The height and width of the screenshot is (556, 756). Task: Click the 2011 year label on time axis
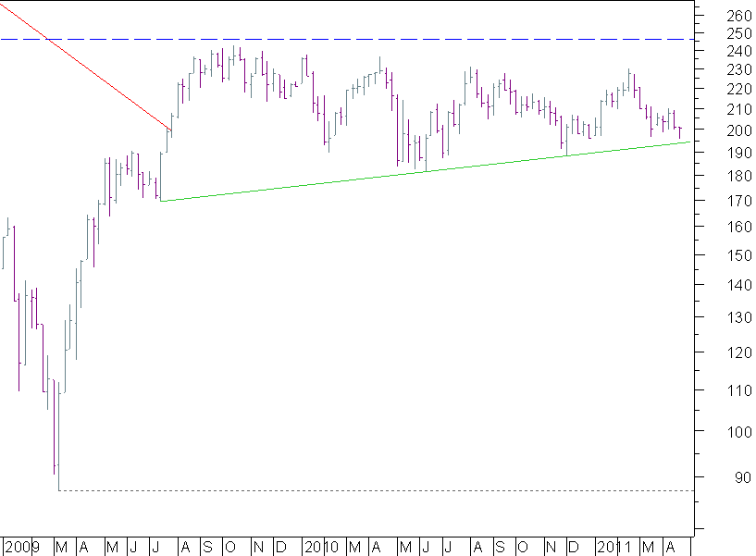[x=614, y=548]
